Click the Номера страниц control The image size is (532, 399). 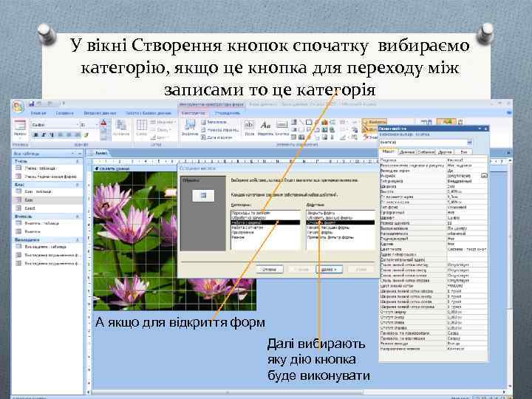(x=219, y=129)
